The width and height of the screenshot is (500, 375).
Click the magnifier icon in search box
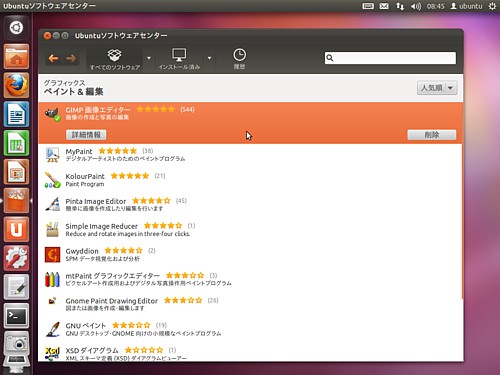(x=330, y=58)
